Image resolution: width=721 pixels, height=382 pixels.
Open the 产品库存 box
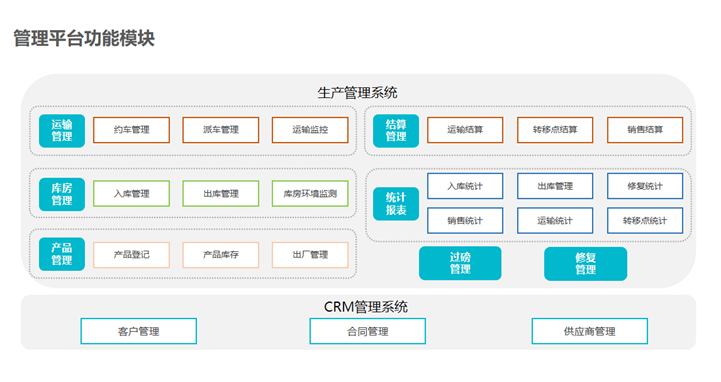pyautogui.click(x=221, y=255)
